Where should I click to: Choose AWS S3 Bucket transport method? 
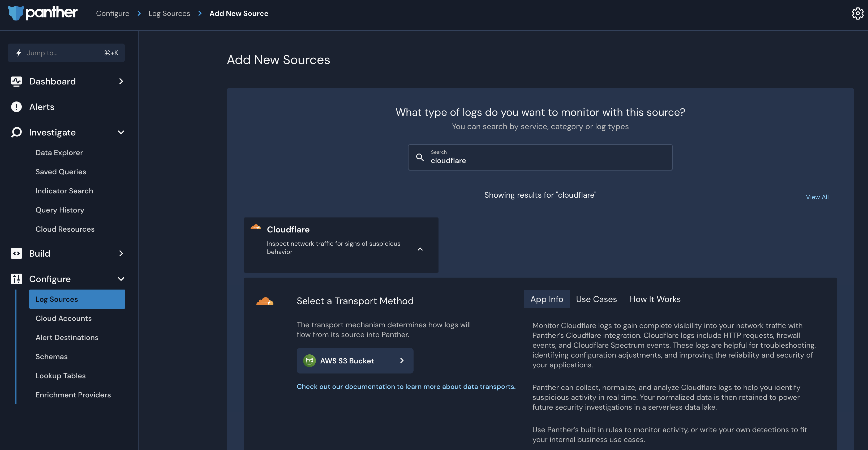[355, 360]
